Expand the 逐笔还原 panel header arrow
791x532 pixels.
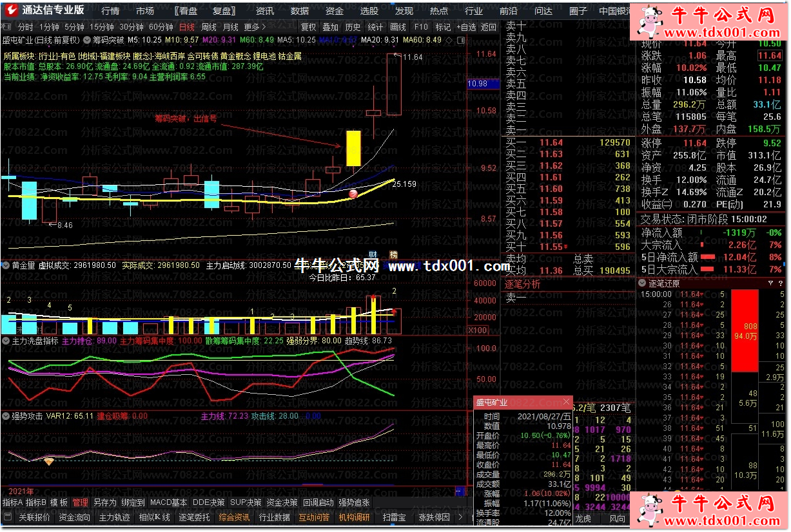642,283
